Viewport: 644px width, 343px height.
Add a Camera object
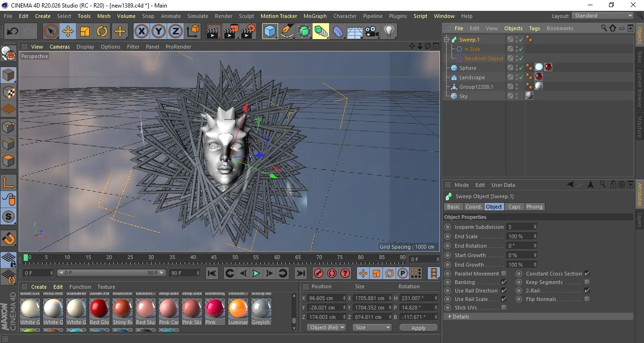click(x=372, y=32)
